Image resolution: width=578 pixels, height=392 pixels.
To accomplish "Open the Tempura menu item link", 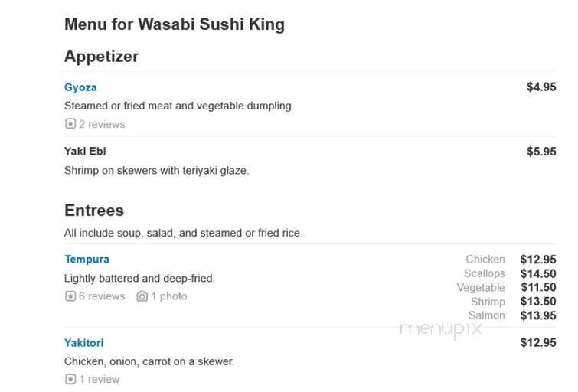I will 87,260.
